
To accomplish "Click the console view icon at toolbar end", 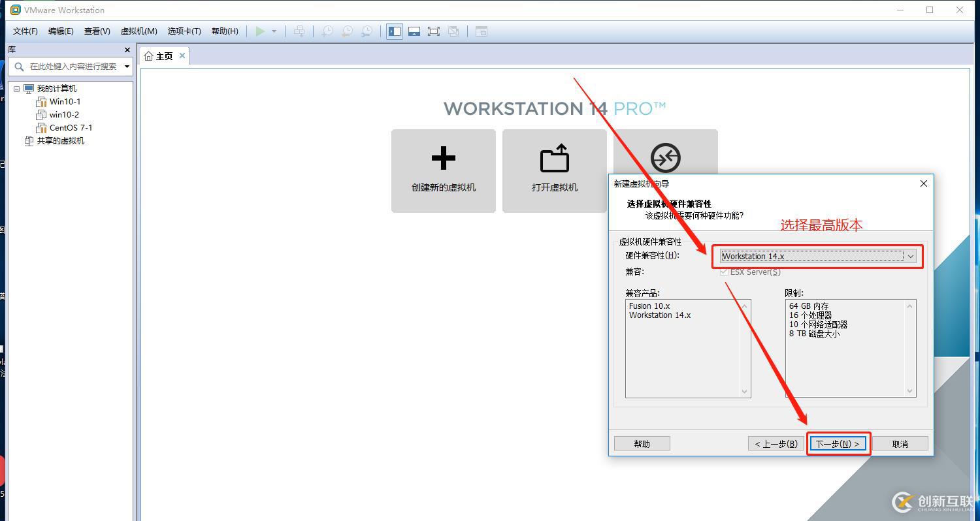I will coord(482,31).
